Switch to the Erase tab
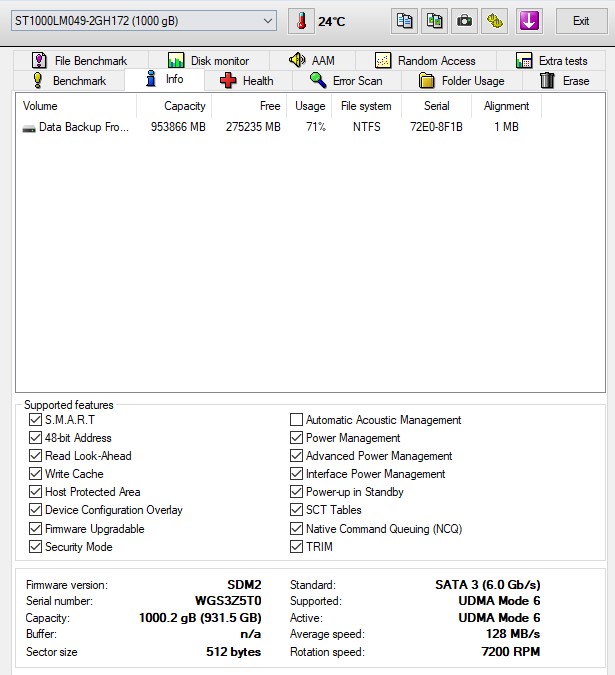This screenshot has width=615, height=675. click(x=564, y=81)
